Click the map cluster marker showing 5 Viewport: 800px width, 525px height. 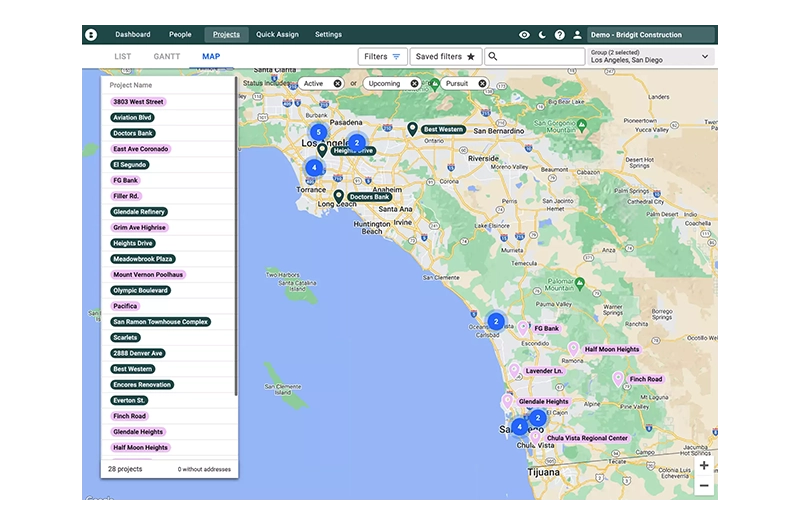point(318,132)
